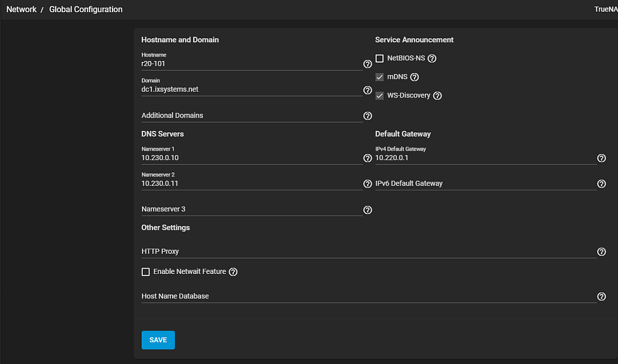The image size is (618, 364).
Task: Click the WS-Discovery help icon
Action: point(437,96)
